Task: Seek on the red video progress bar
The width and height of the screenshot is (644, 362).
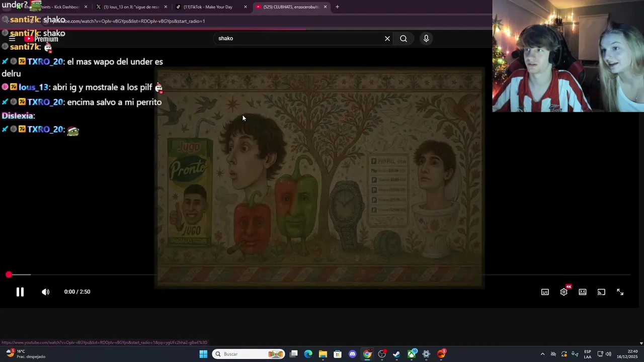Action: [x=319, y=275]
